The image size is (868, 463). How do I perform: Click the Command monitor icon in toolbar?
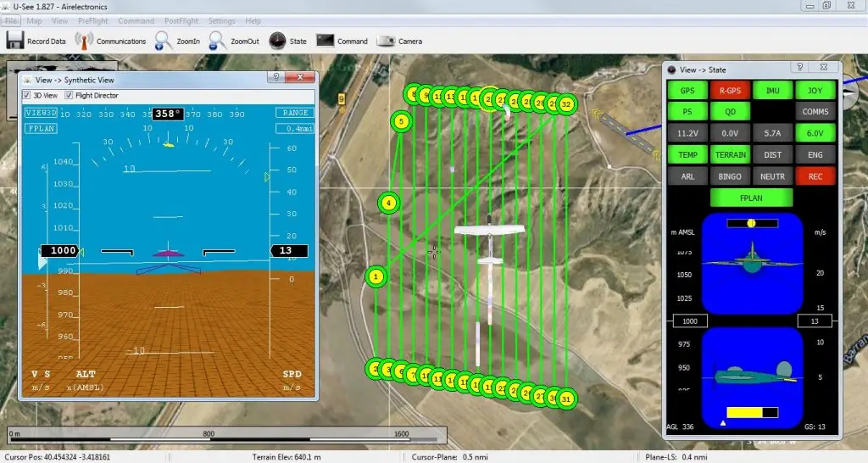[x=325, y=40]
